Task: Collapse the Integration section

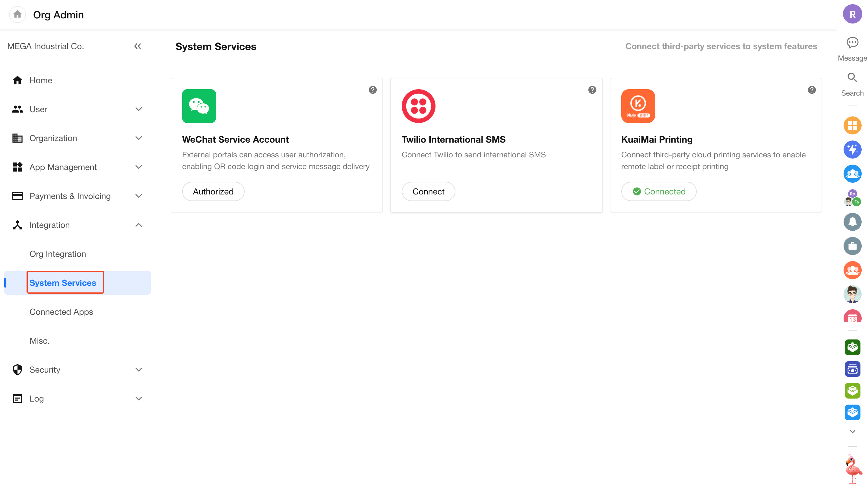Action: 138,225
